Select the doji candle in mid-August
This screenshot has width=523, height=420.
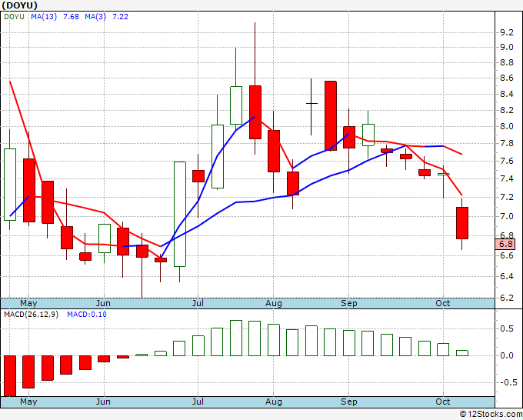pyautogui.click(x=311, y=103)
